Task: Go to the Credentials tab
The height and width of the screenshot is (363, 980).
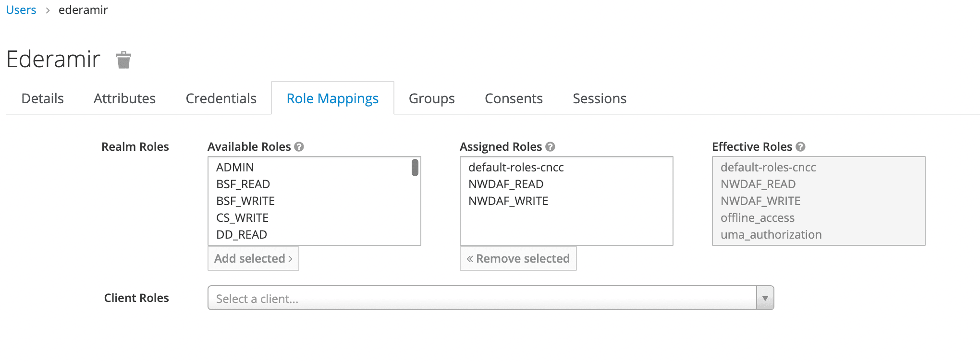Action: tap(221, 98)
